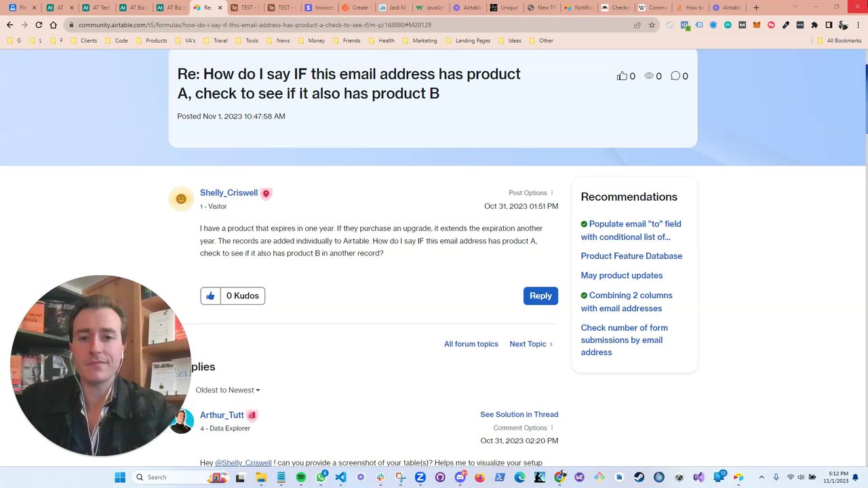Close the active Re: tab
868x488 pixels.
click(220, 7)
